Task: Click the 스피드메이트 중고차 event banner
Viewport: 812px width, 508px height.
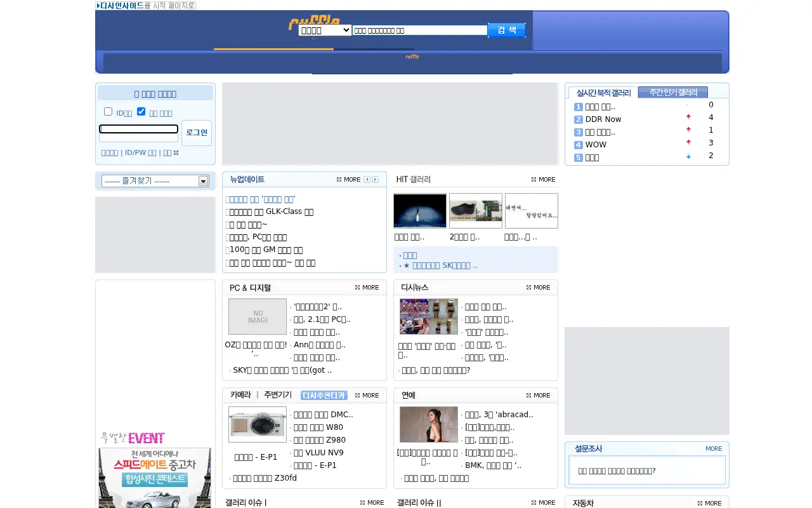Action: point(155,478)
